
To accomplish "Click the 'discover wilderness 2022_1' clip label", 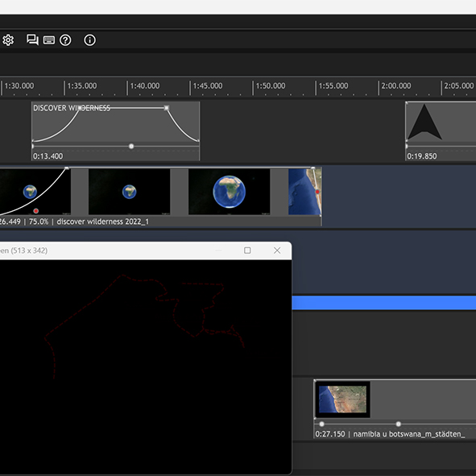I will 102,221.
